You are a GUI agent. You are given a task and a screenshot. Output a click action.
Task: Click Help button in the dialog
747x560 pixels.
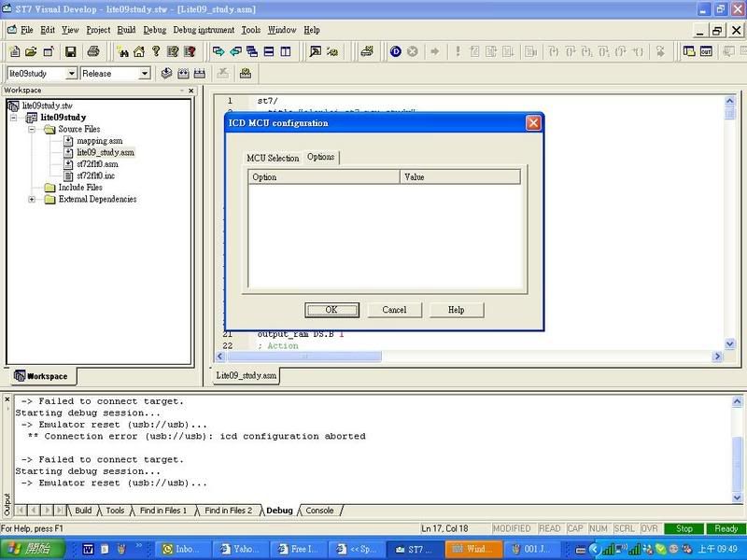[x=457, y=310]
